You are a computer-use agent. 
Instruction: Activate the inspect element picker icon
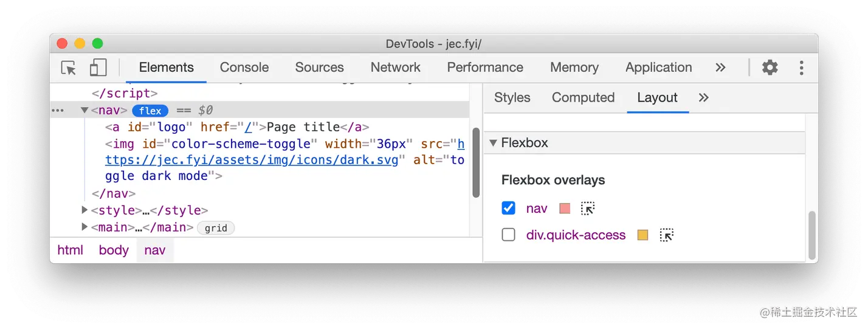[69, 68]
